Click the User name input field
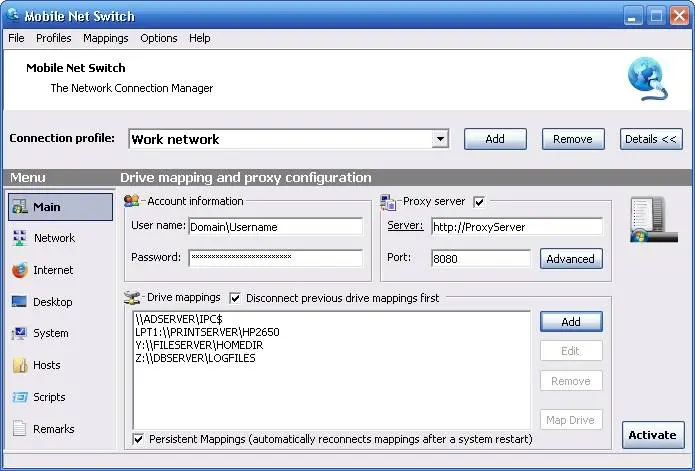This screenshot has width=695, height=471. tap(275, 226)
